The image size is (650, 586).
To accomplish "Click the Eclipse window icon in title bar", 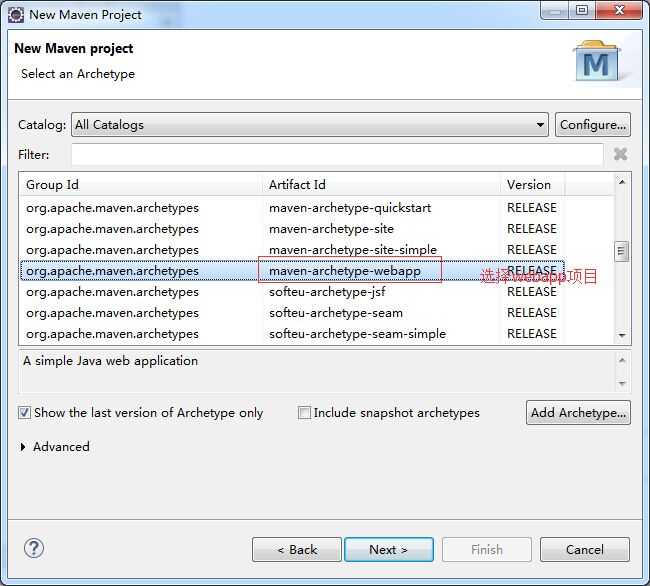I will tap(16, 15).
